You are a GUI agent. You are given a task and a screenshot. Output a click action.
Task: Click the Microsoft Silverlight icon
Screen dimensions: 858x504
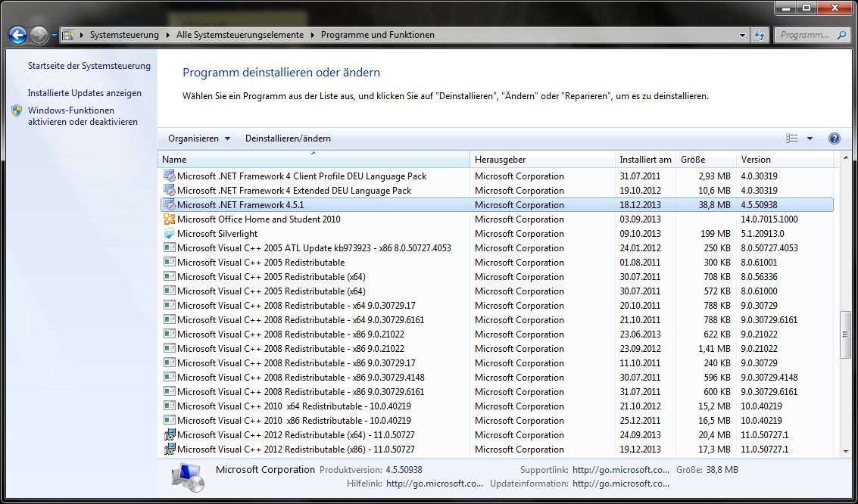click(169, 233)
